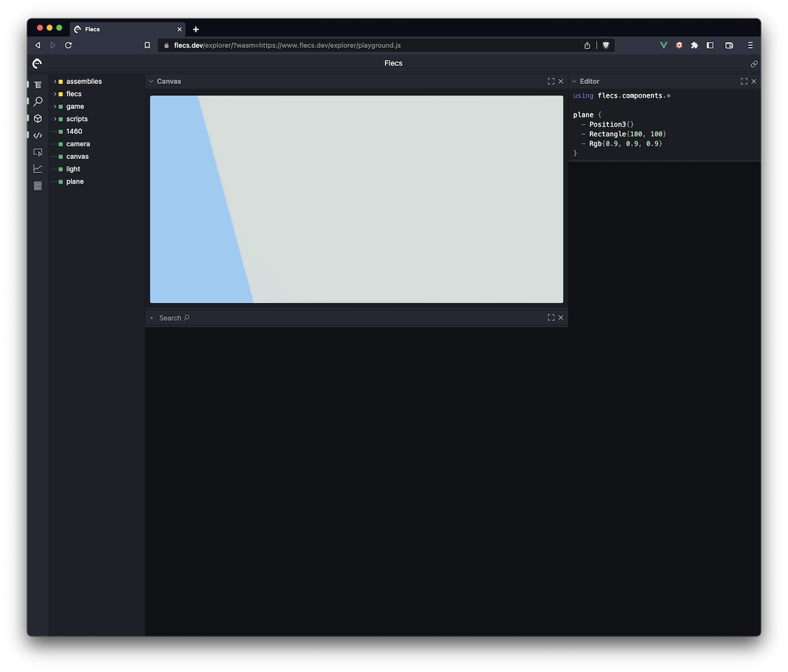Toggle the code editor icon in sidebar
Screen dimensions: 788x672
(37, 135)
